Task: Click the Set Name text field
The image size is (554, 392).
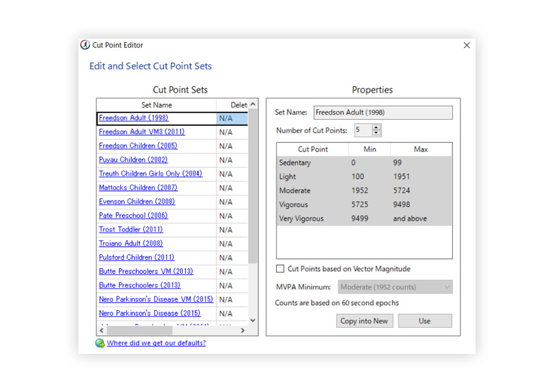Action: pos(383,112)
